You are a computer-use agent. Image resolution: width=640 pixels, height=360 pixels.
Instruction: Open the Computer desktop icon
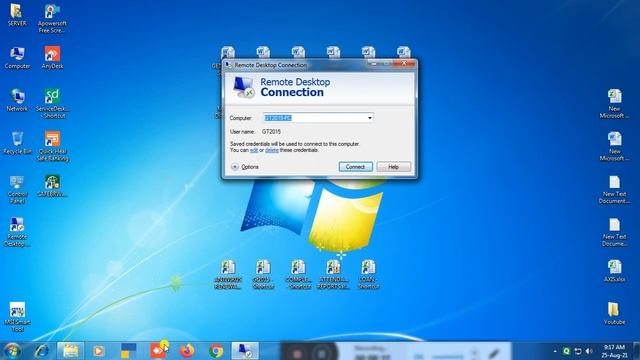click(x=17, y=58)
